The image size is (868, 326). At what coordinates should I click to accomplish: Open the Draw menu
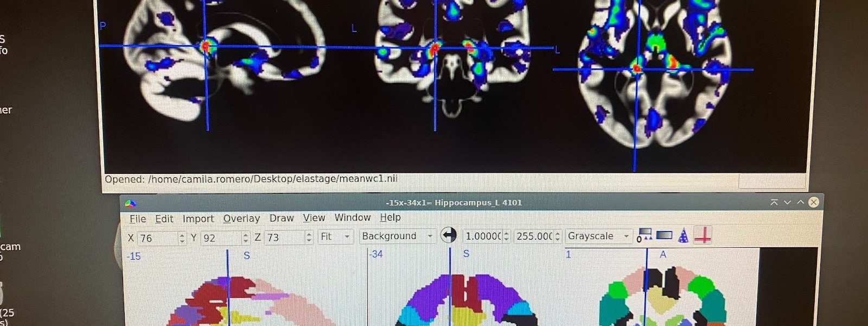tap(282, 218)
